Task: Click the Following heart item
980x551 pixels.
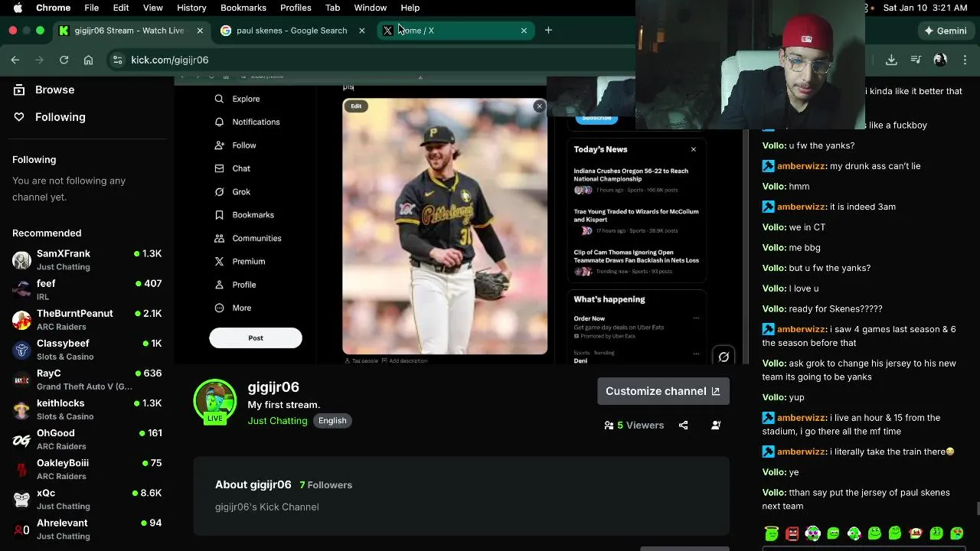Action: tap(50, 117)
